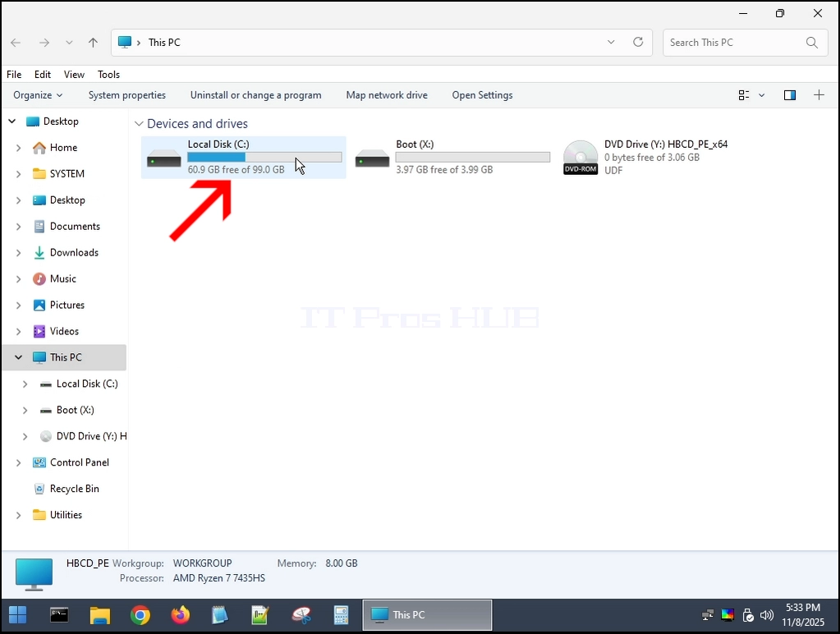This screenshot has height=634, width=840.
Task: Click "3.97 GB free of 3.99 GB" text
Action: click(x=445, y=169)
